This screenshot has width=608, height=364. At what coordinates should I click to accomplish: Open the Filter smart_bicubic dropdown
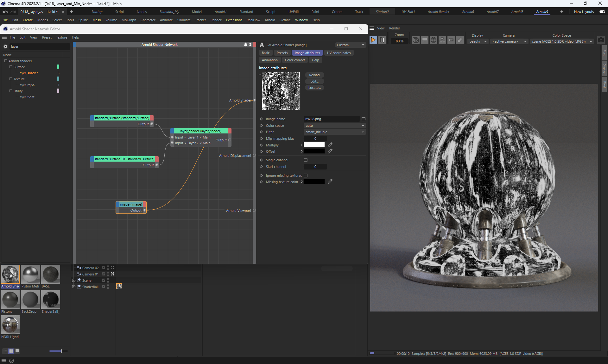[334, 132]
